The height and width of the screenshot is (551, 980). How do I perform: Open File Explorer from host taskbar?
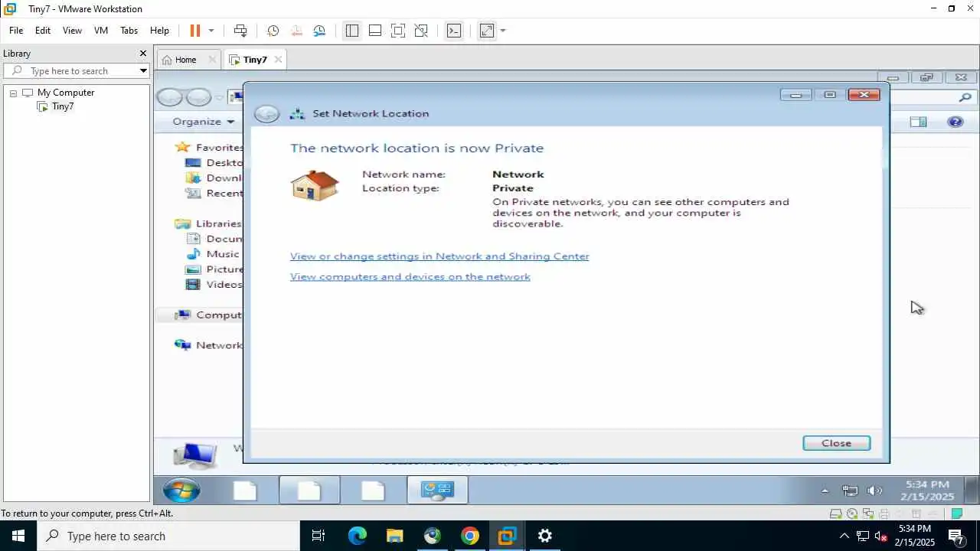coord(394,536)
